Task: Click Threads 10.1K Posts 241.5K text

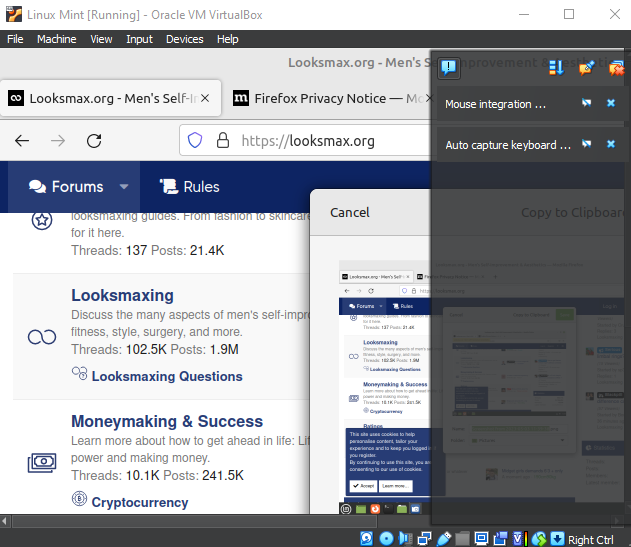Action: pyautogui.click(x=157, y=475)
